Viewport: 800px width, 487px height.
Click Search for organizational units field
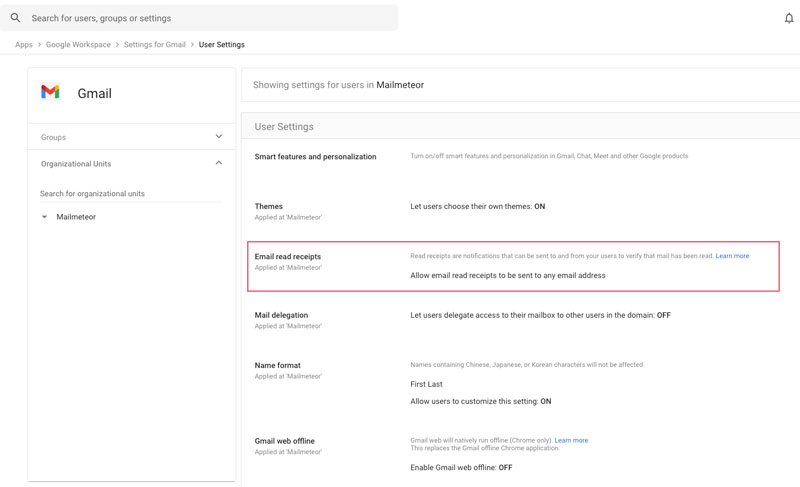tap(131, 194)
